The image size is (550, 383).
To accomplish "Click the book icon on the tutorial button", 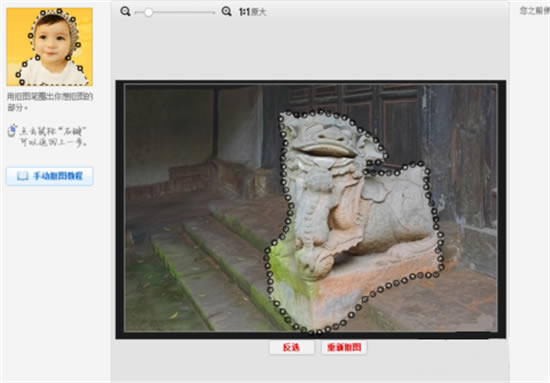I will pos(23,176).
